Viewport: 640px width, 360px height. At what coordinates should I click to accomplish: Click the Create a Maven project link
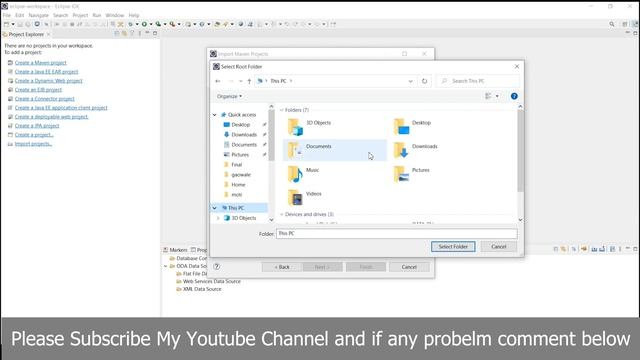click(40, 63)
